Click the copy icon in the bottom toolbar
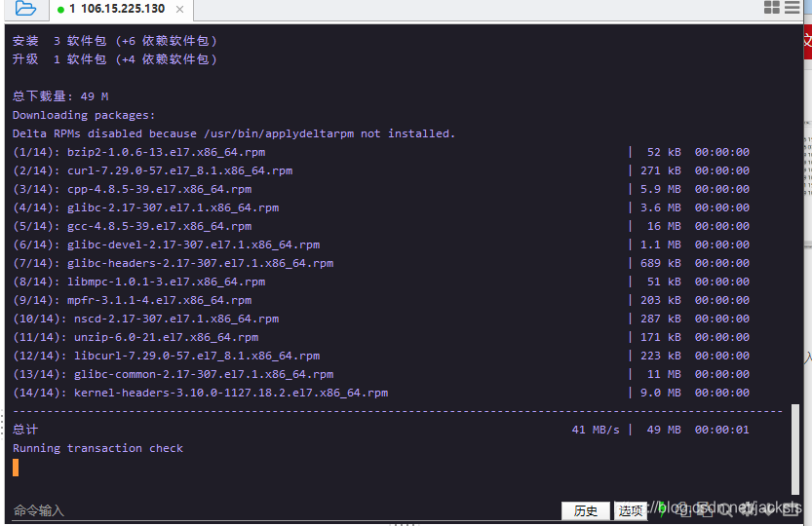 tap(684, 510)
